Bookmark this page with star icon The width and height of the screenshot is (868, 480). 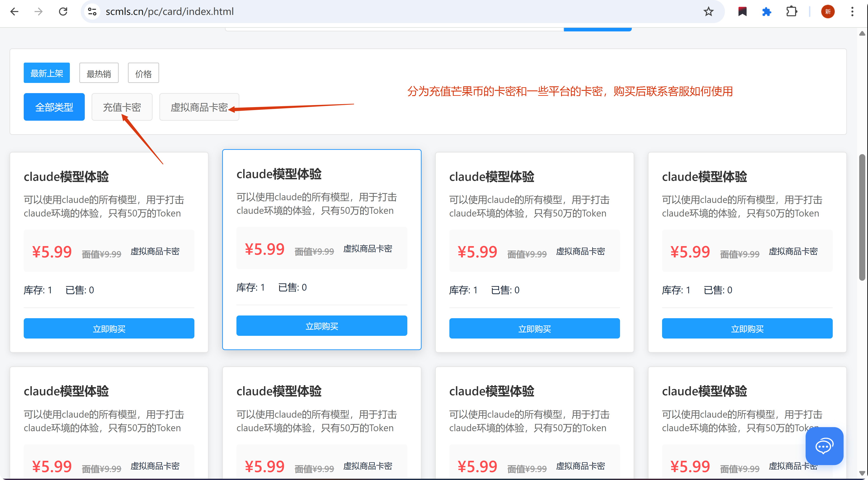[708, 12]
